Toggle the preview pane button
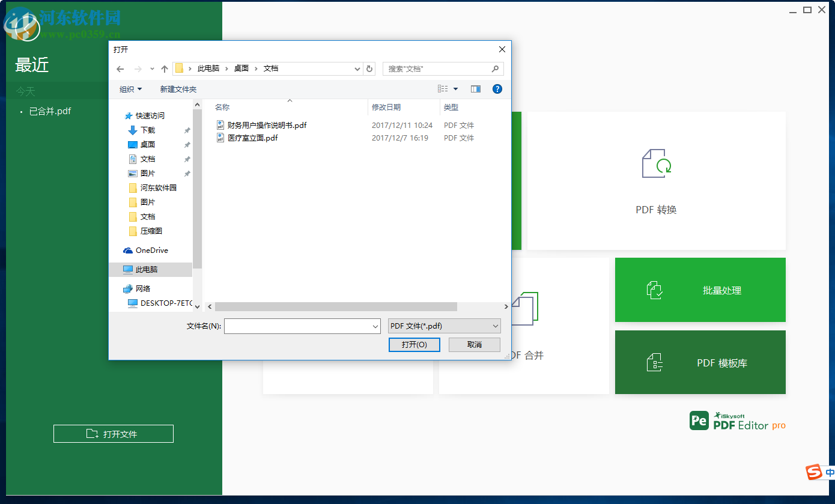The width and height of the screenshot is (835, 504). (x=475, y=88)
